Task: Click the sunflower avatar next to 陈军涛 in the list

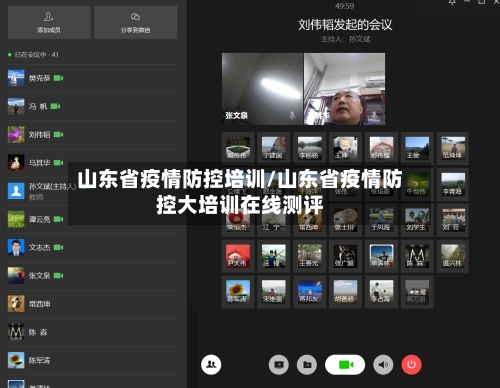Action: [x=16, y=360]
